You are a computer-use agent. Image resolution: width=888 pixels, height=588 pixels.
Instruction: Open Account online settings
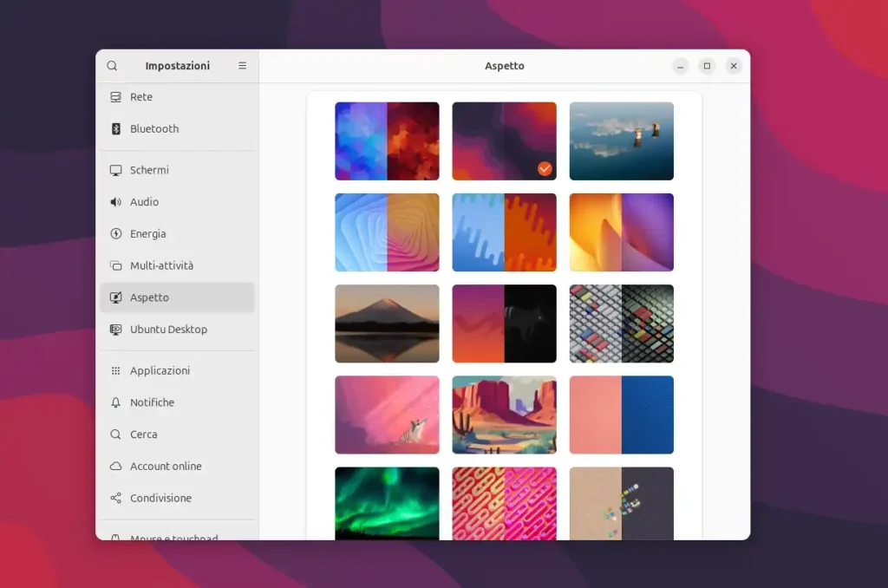pyautogui.click(x=165, y=466)
